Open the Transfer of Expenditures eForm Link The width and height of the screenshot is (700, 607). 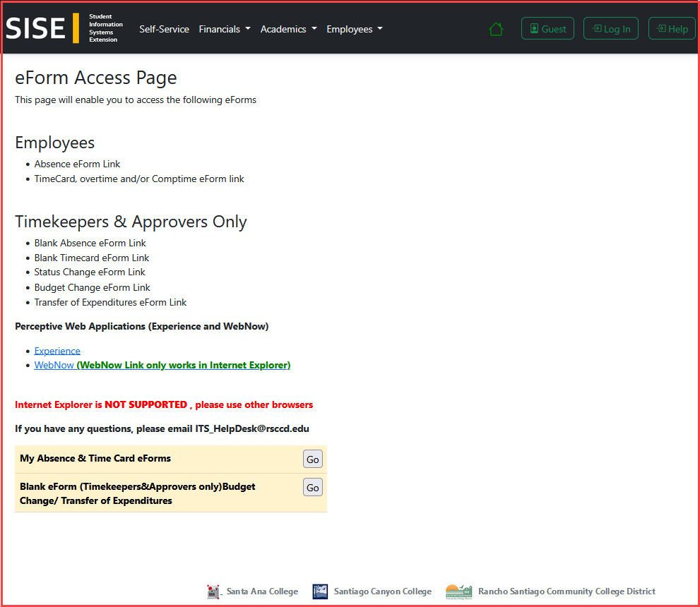point(110,302)
